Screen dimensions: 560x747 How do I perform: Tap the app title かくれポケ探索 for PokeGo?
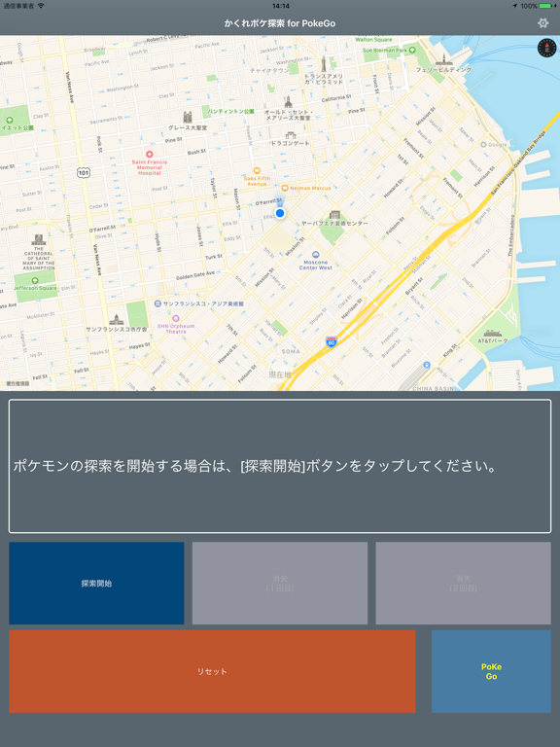[280, 23]
